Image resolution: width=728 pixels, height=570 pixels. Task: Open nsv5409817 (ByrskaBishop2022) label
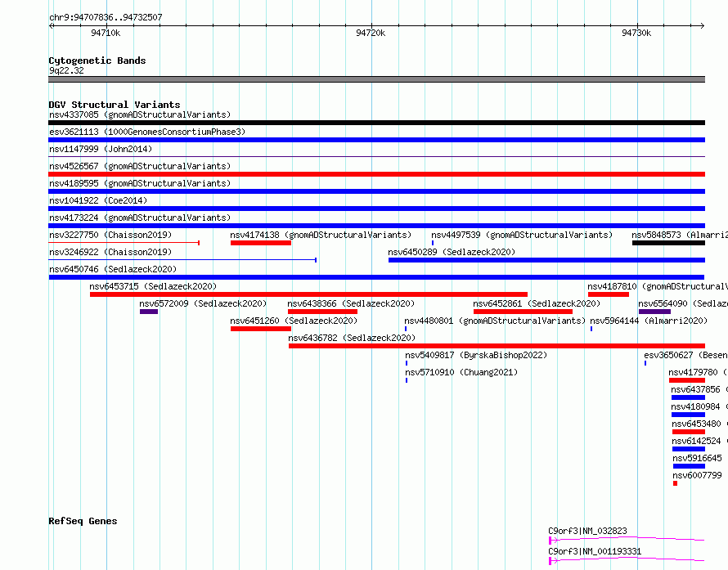(476, 355)
